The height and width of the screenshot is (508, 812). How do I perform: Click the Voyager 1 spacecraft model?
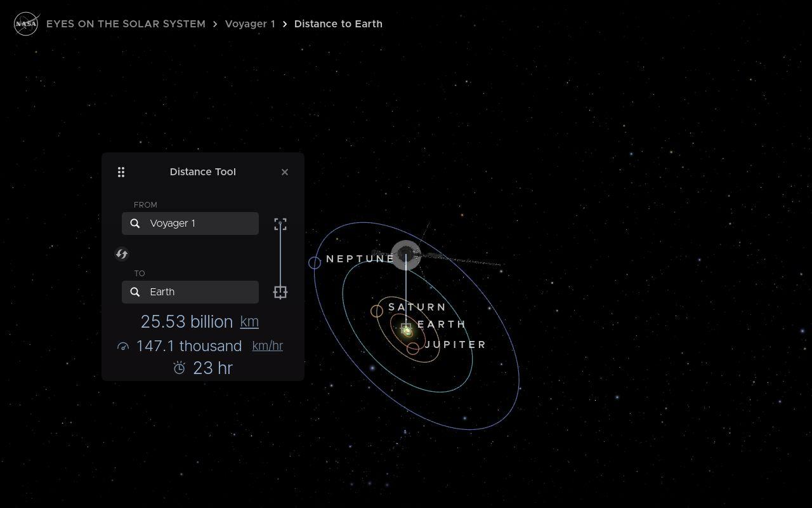tap(406, 255)
